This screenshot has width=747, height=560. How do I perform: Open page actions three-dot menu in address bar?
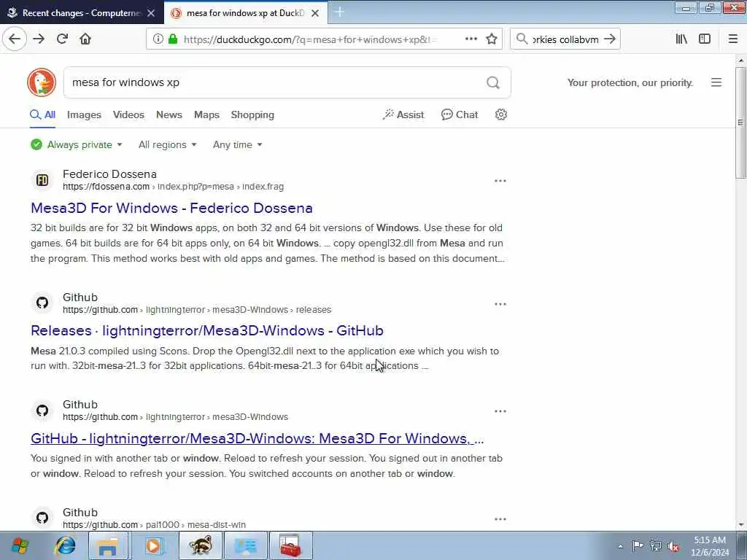[471, 39]
